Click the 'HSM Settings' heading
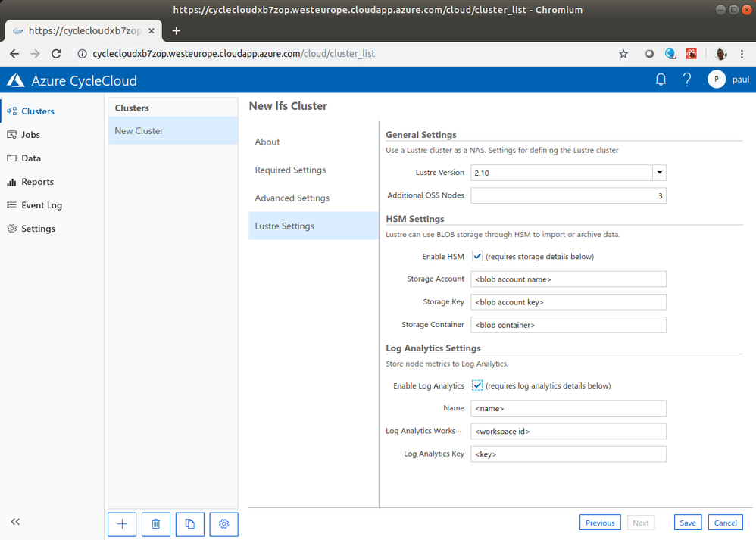756x540 pixels. (x=414, y=219)
